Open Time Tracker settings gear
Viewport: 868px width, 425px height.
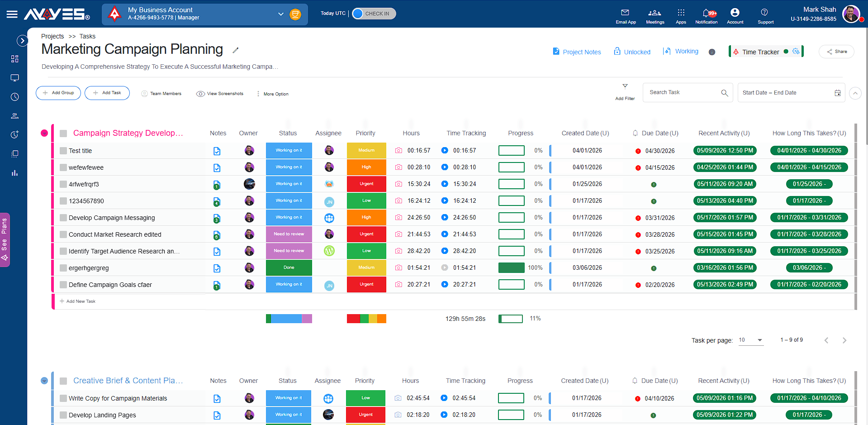pos(796,52)
